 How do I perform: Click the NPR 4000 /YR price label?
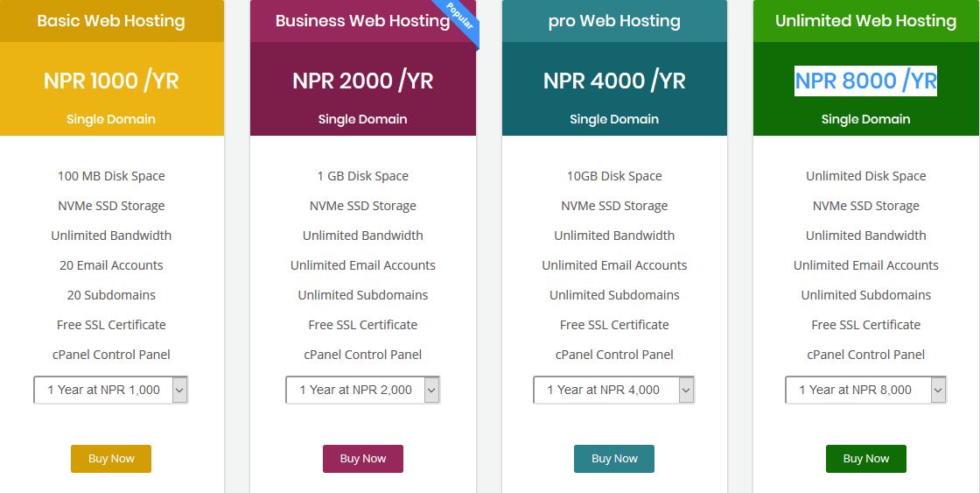coord(613,81)
